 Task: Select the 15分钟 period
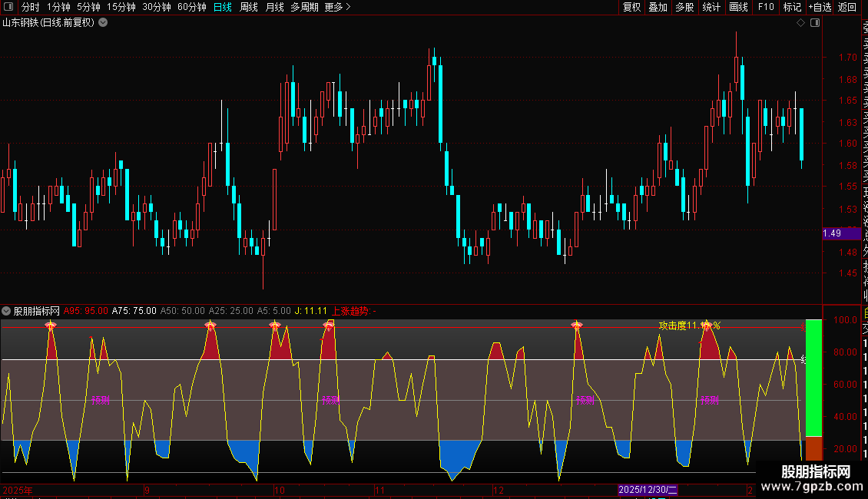pyautogui.click(x=121, y=7)
